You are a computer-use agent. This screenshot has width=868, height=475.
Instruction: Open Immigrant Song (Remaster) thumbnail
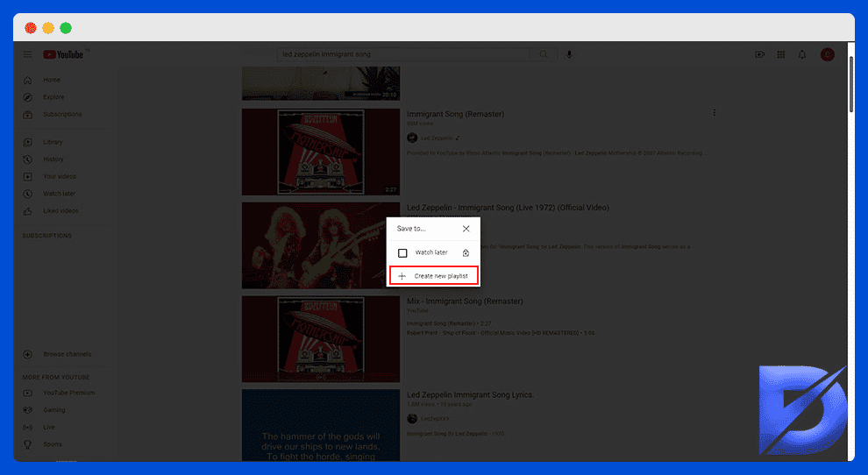coord(321,152)
